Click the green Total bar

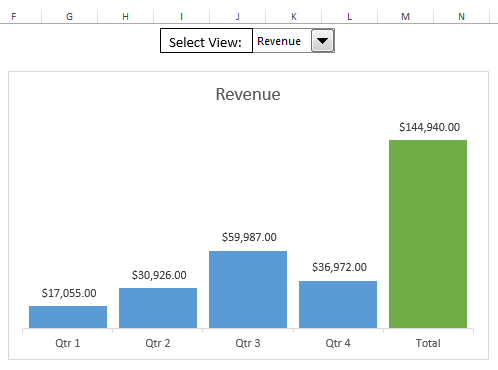[x=428, y=234]
